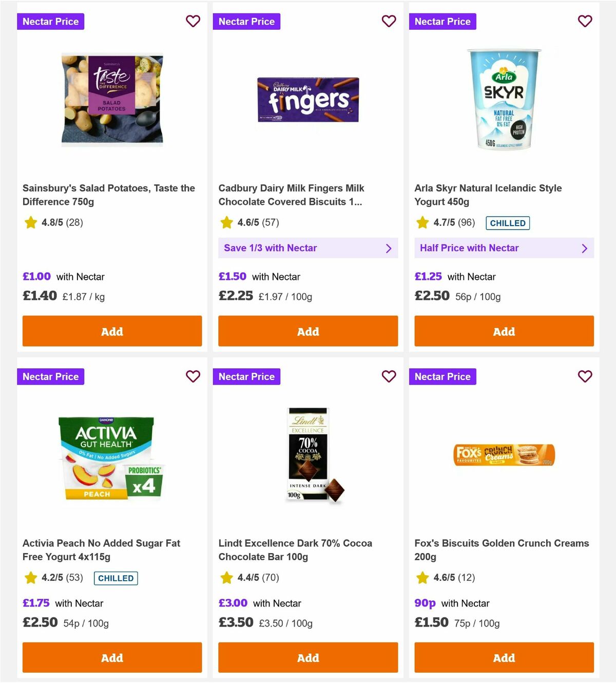This screenshot has width=616, height=683.
Task: Click the chevron on the Nectar savings banner
Action: [x=389, y=248]
